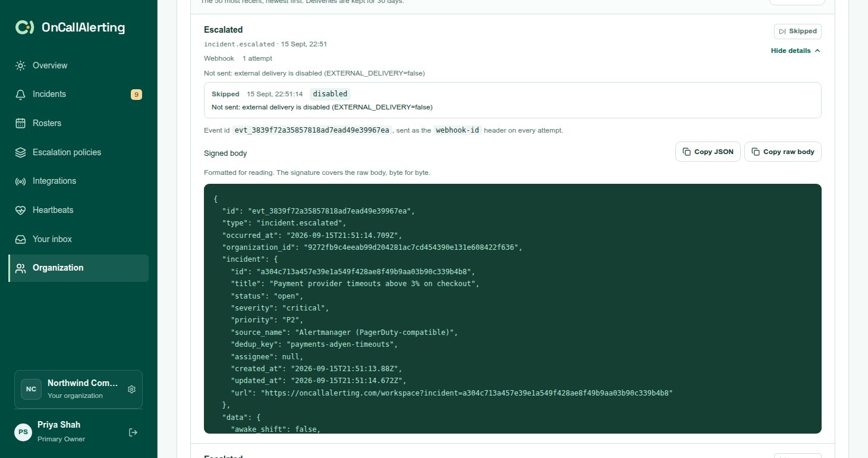
Task: Open Your inbox
Action: (x=78, y=239)
